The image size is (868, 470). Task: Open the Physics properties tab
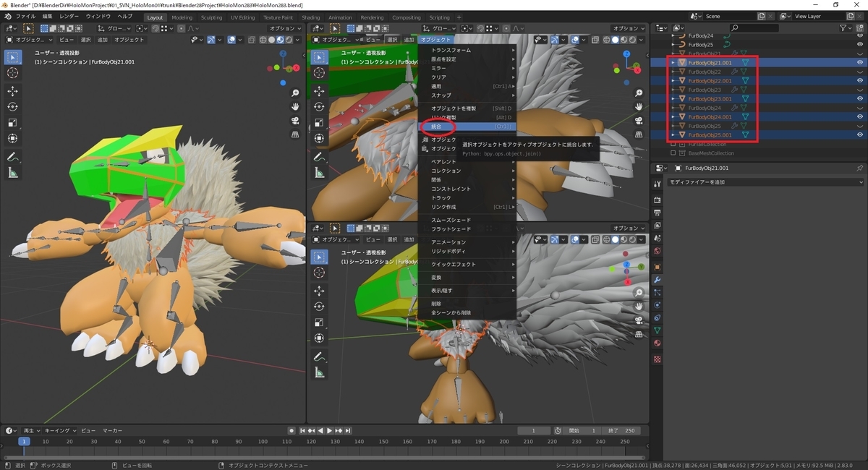657,304
